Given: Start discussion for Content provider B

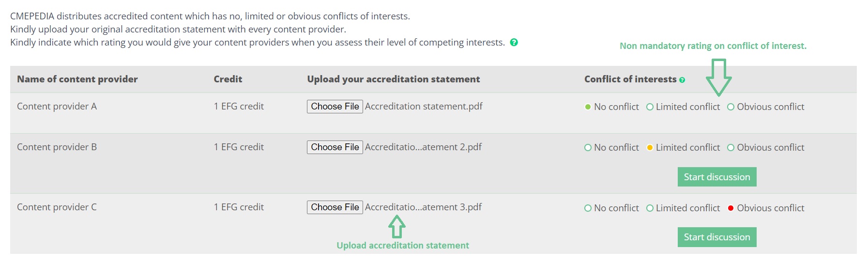Looking at the screenshot, I should click(717, 177).
